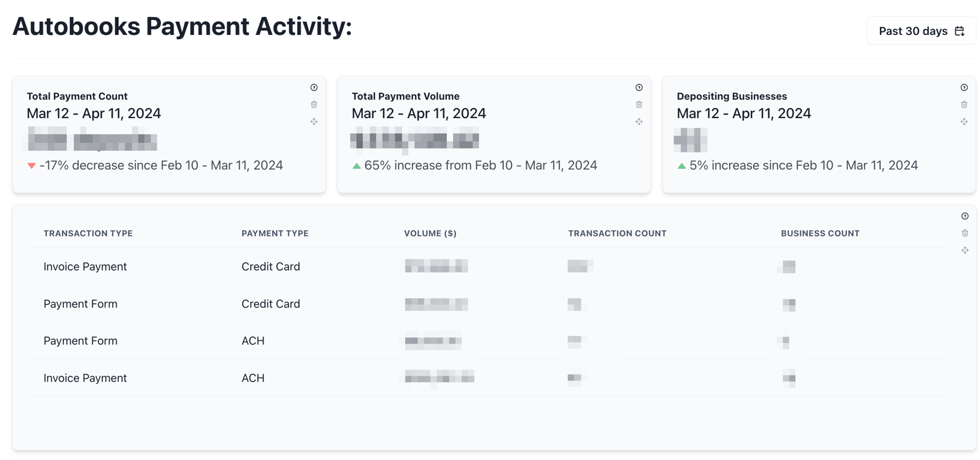The width and height of the screenshot is (980, 460).
Task: Open info icon on Total Payment Count card
Action: [314, 87]
